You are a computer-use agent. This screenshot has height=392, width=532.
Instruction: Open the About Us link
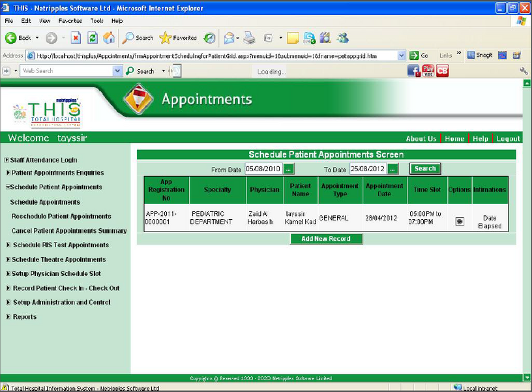(421, 138)
